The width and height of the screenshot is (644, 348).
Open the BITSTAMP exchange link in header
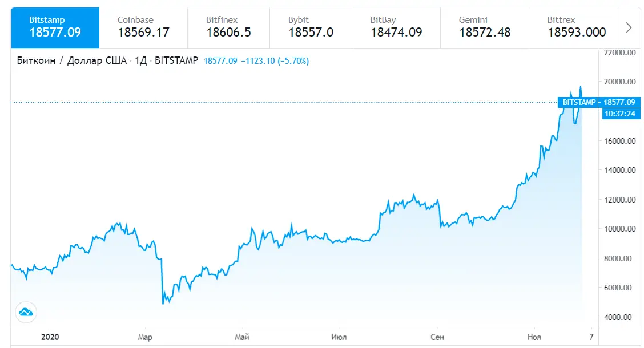tap(178, 60)
